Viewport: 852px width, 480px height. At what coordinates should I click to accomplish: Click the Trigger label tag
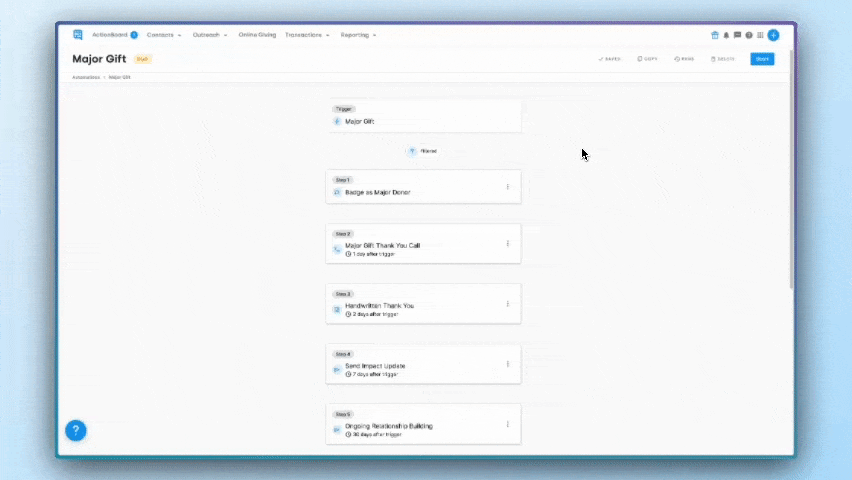click(x=344, y=109)
